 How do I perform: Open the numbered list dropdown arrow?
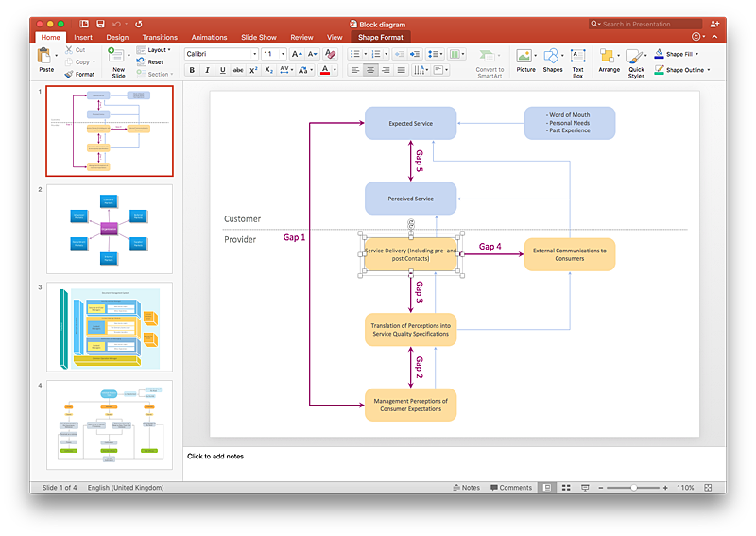click(387, 54)
